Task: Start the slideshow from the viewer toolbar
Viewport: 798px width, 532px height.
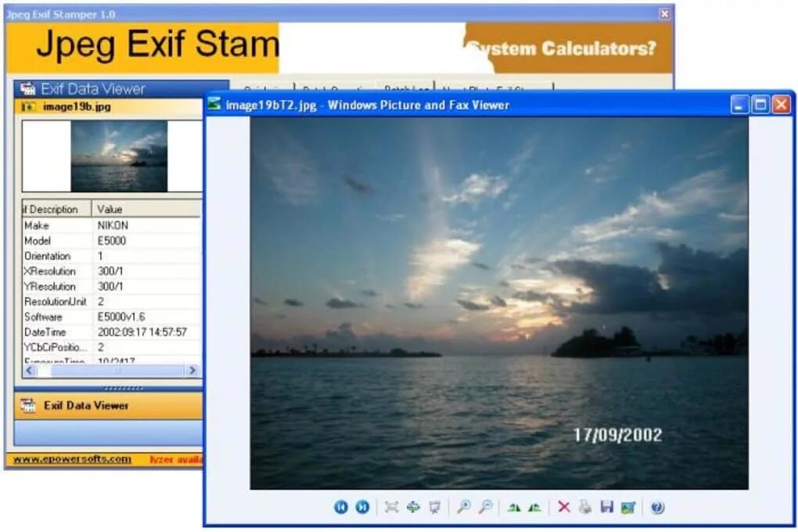Action: pyautogui.click(x=436, y=507)
